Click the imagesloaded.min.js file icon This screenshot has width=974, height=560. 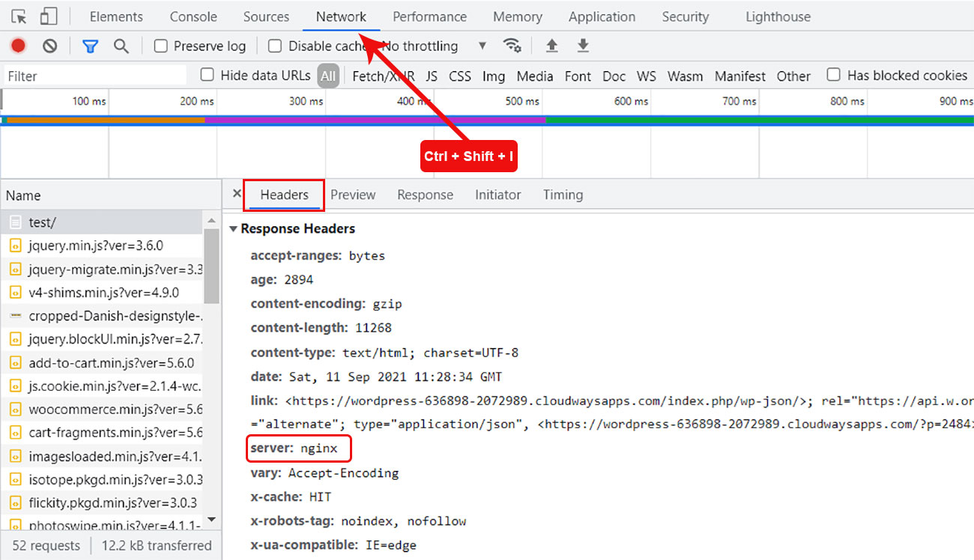(16, 456)
